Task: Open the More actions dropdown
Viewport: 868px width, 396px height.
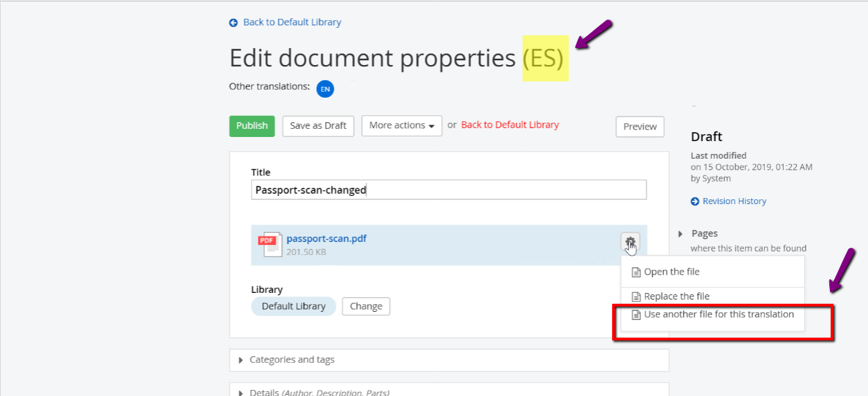Action: tap(402, 126)
